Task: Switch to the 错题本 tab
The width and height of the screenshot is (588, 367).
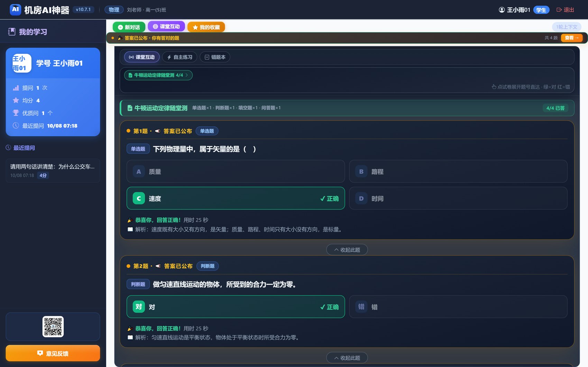Action: [215, 57]
